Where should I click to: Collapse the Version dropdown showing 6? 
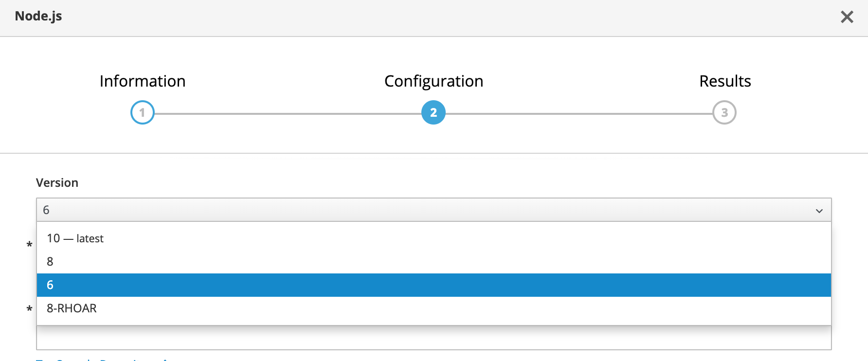(434, 210)
